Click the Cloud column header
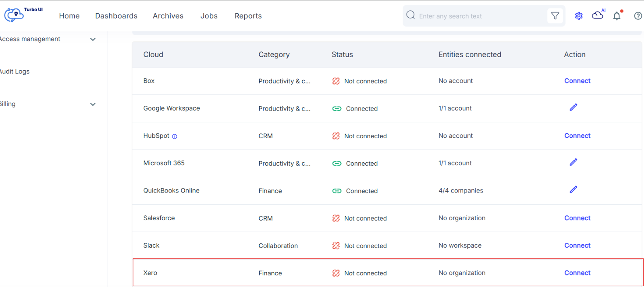The width and height of the screenshot is (644, 287). pyautogui.click(x=153, y=55)
